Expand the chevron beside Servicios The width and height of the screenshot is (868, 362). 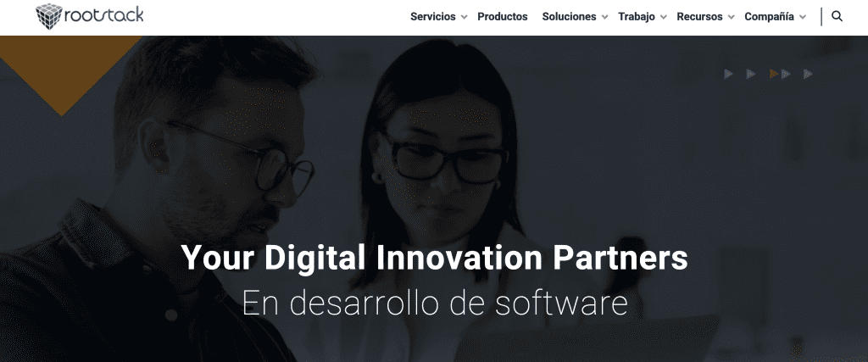tap(464, 17)
